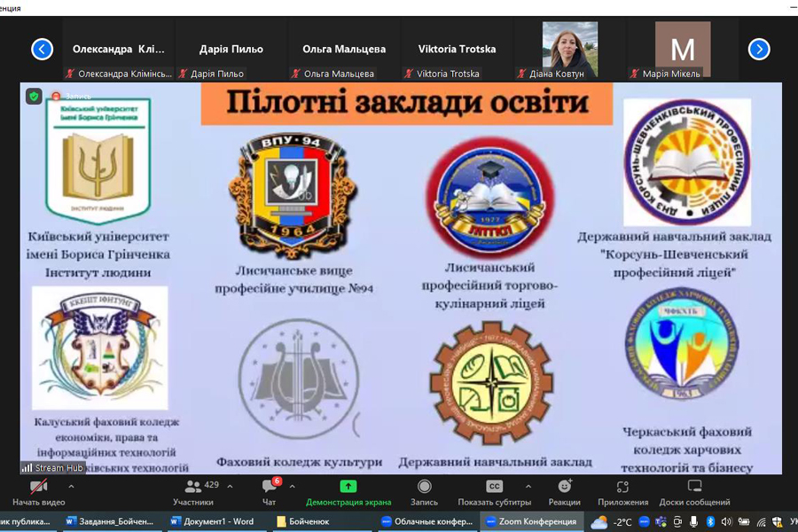Click the red Запись recording indicator

pyautogui.click(x=71, y=97)
